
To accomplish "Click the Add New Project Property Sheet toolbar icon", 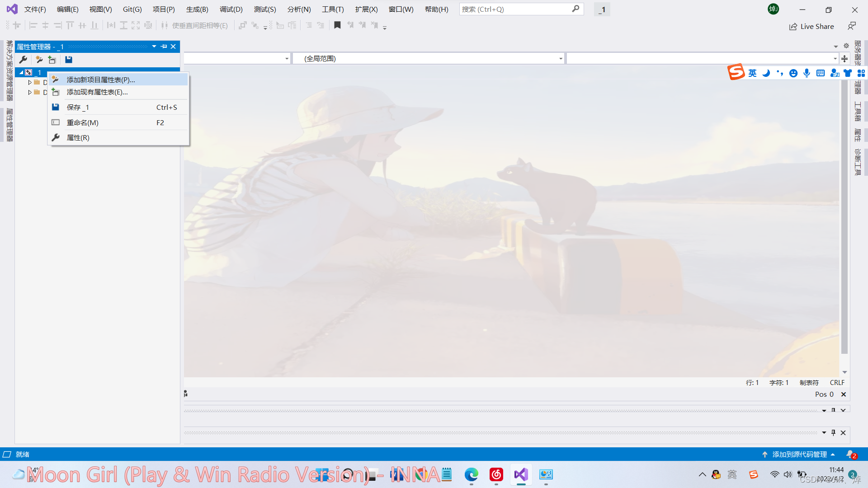I will click(x=39, y=59).
